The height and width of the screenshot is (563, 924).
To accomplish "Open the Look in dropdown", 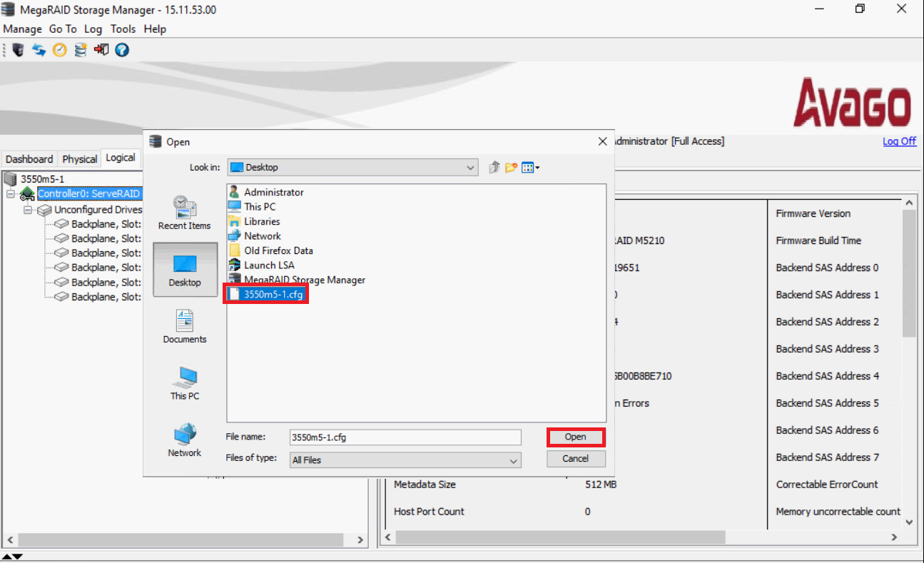I will (x=471, y=168).
